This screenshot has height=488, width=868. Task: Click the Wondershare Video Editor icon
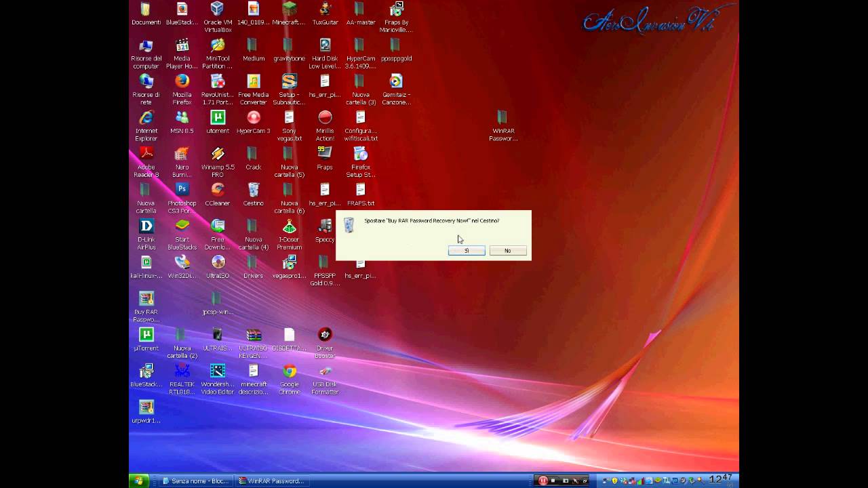click(x=218, y=380)
